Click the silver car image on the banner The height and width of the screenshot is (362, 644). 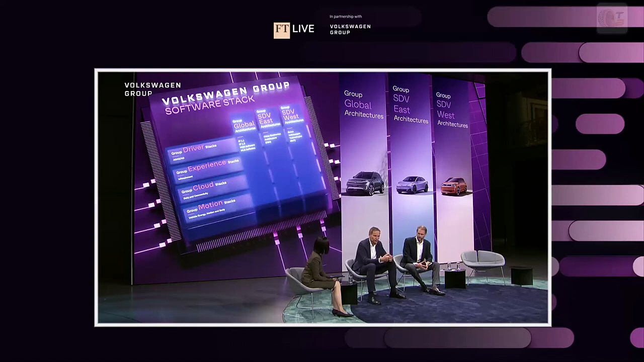pyautogui.click(x=412, y=185)
